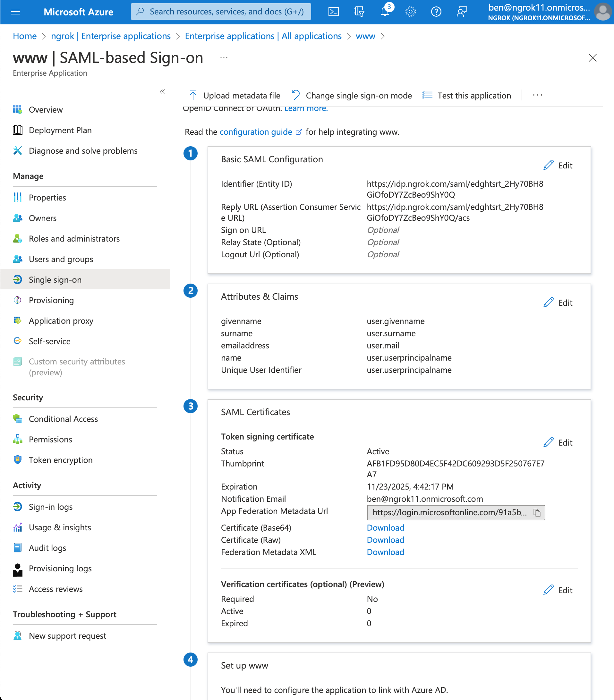Collapse the left navigation sidebar
Viewport: 614px width, 700px height.
coord(162,92)
